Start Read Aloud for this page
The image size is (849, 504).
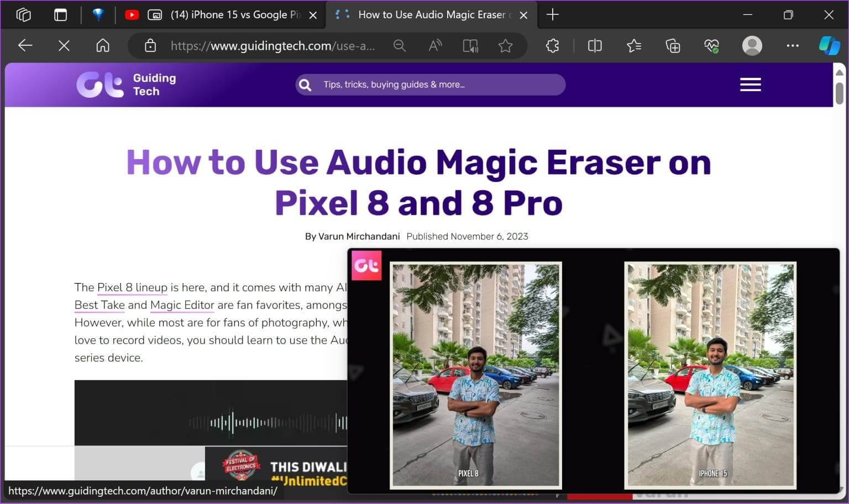coord(435,46)
